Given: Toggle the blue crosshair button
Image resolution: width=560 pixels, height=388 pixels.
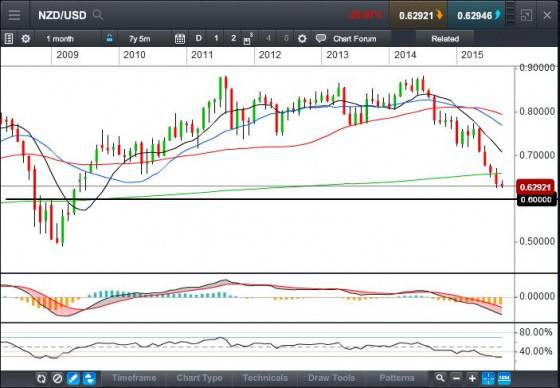Looking at the screenshot, I should 488,378.
